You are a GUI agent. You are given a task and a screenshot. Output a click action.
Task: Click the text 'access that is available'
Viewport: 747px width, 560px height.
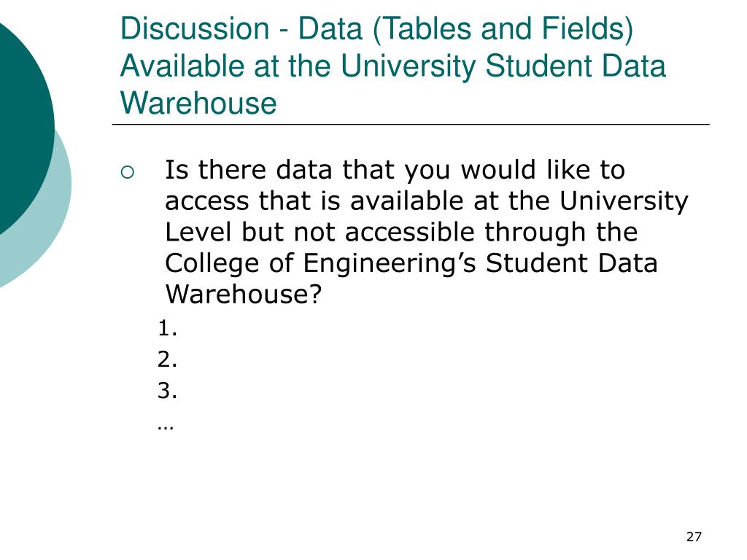point(315,201)
